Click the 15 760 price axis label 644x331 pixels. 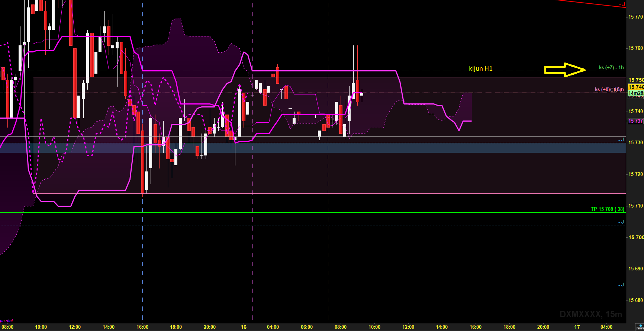pyautogui.click(x=635, y=48)
